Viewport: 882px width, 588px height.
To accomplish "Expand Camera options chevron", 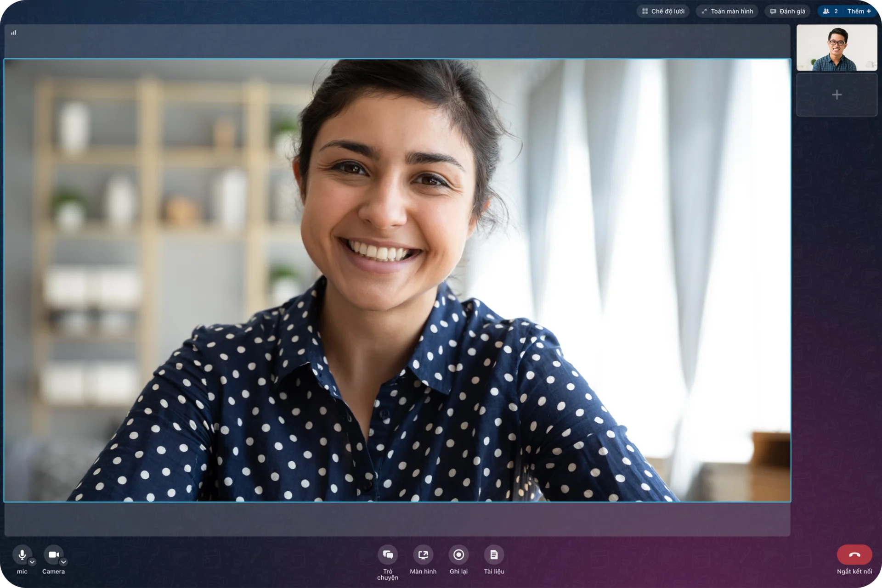I will (x=63, y=562).
